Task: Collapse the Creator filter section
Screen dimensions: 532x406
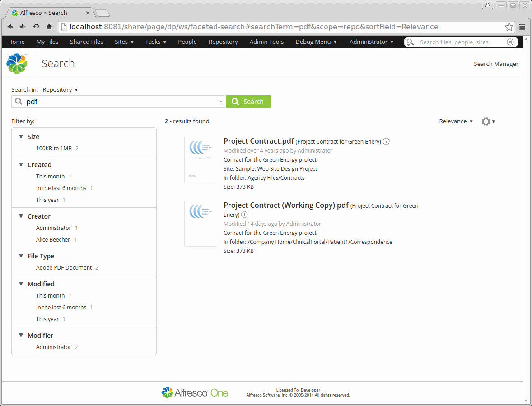Action: point(21,216)
